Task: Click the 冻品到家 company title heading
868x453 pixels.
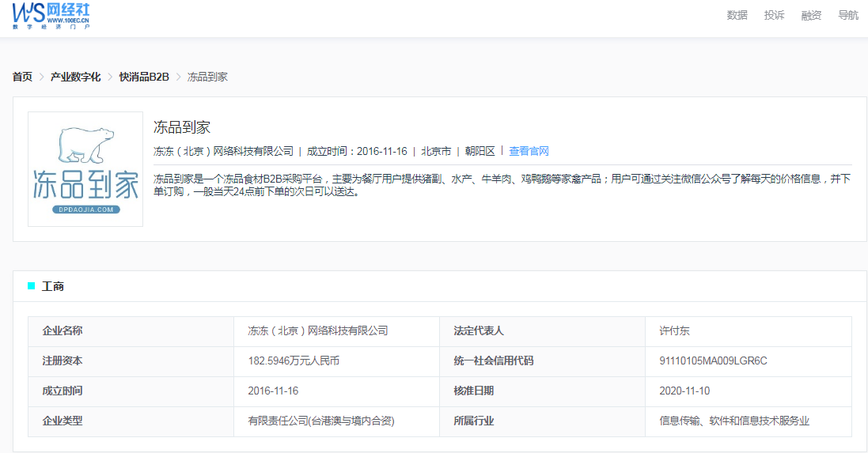Action: (x=181, y=127)
